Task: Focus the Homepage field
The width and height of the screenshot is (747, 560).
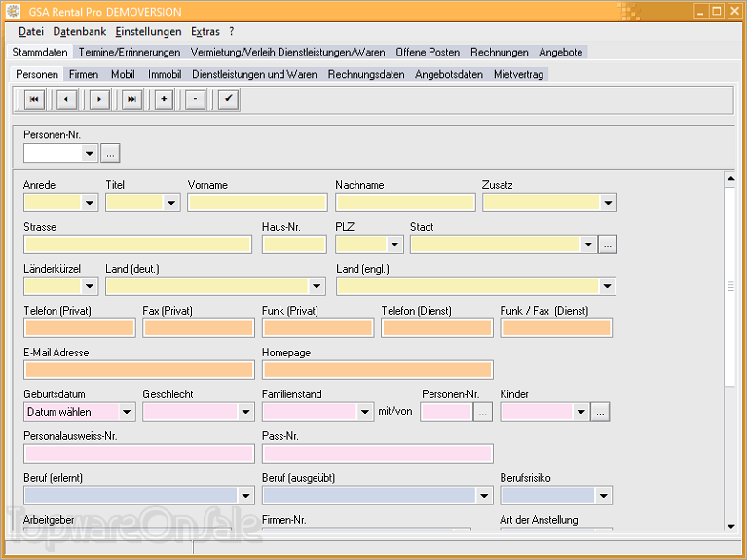Action: point(377,370)
